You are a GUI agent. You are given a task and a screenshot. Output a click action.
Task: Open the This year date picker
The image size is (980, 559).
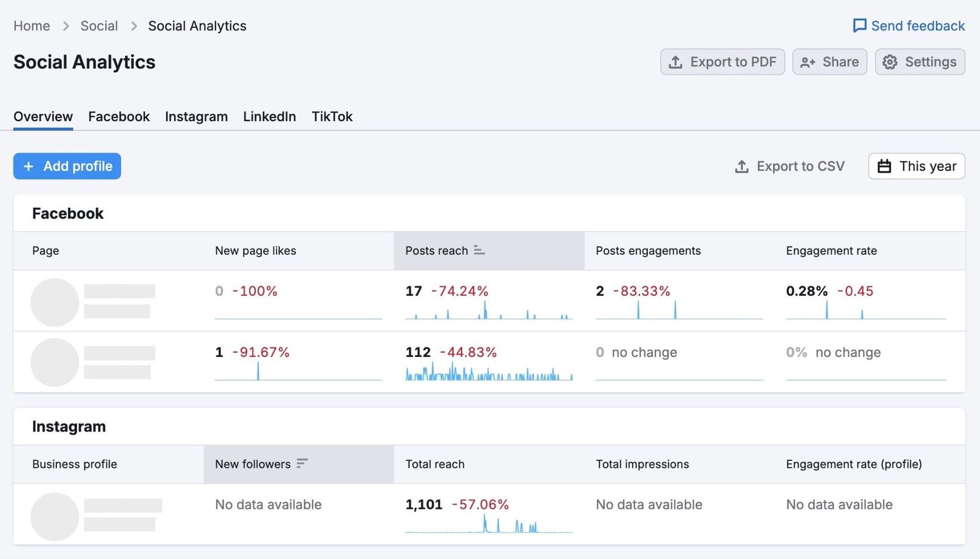click(917, 166)
